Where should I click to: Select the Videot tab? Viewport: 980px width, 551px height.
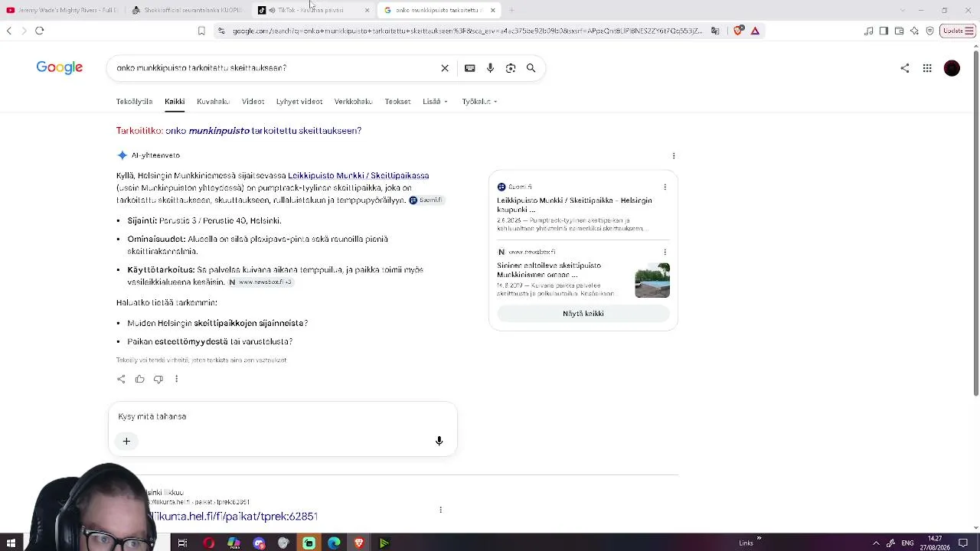[x=253, y=101]
